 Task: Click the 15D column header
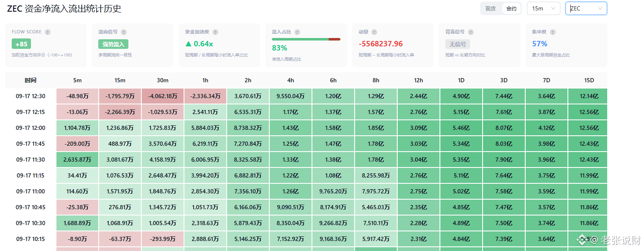click(x=589, y=80)
